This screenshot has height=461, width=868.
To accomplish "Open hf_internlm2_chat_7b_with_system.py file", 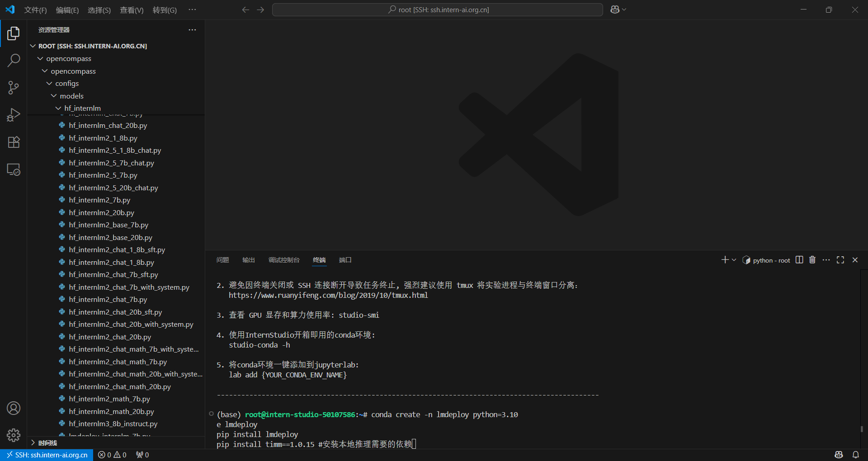I will point(129,287).
